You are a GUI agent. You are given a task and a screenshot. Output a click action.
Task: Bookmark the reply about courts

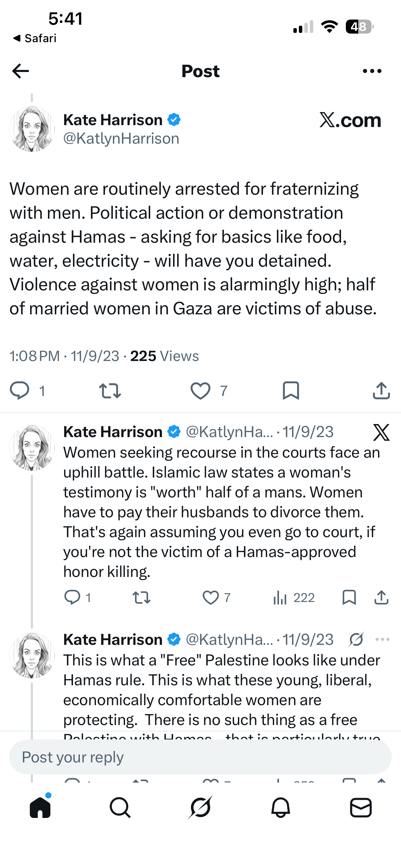click(x=349, y=598)
